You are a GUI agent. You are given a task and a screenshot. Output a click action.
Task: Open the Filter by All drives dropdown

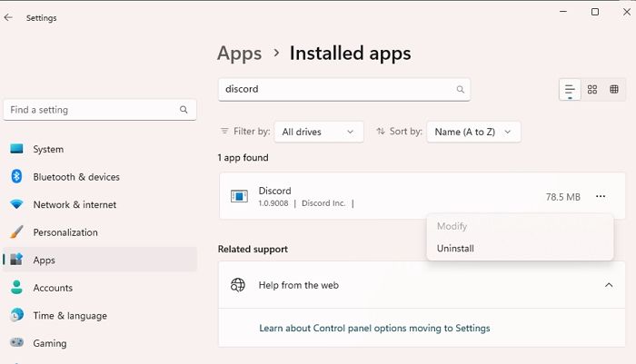(x=318, y=132)
